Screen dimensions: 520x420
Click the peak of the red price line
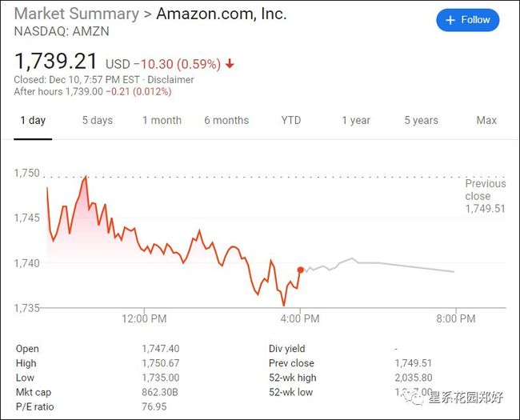click(86, 177)
